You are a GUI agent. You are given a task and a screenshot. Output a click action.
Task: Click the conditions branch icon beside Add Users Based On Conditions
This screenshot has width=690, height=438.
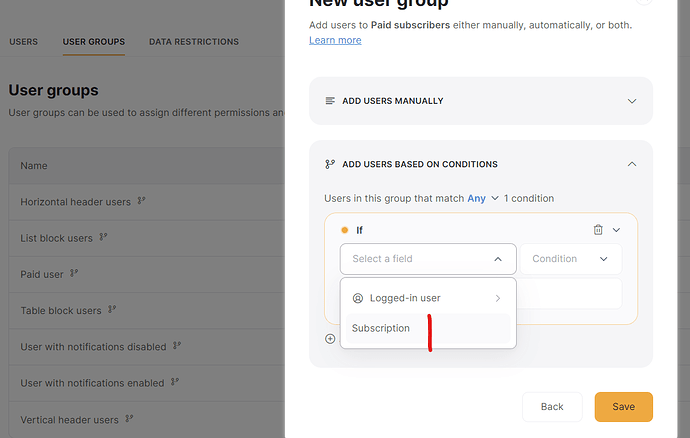(x=330, y=164)
